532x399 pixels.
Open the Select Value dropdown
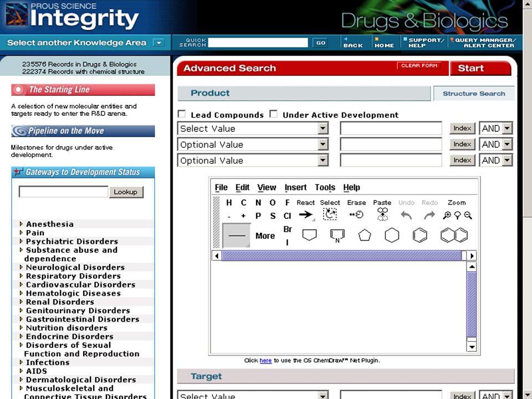[253, 128]
